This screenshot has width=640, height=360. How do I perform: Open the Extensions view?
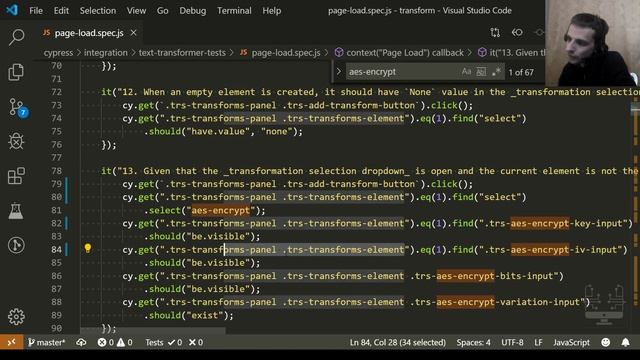click(16, 176)
